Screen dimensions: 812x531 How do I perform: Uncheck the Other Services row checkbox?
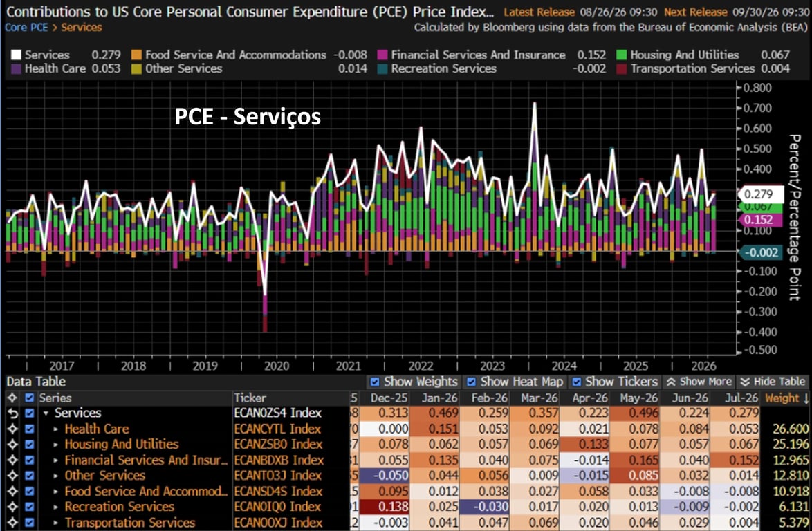pos(30,476)
